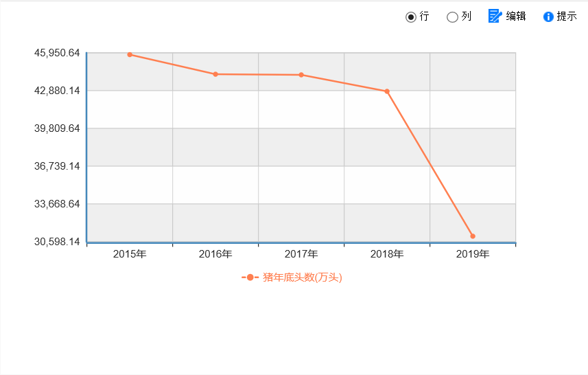
Task: Click the 2017年 x-axis label
Action: tap(301, 254)
